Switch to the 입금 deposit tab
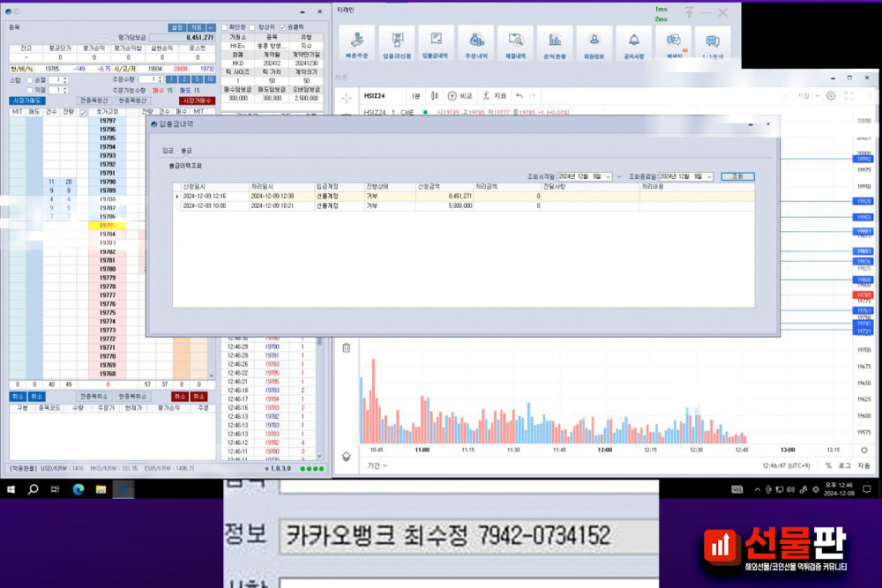Screen dimensions: 882x588 [x=168, y=150]
